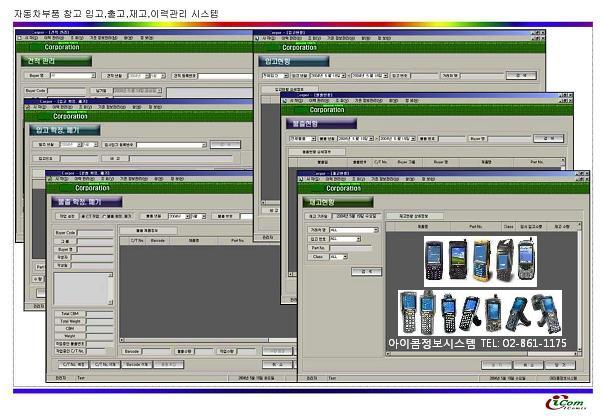606x418 pixels.
Task: Click the fourth handheld device in top row
Action: pyautogui.click(x=504, y=260)
